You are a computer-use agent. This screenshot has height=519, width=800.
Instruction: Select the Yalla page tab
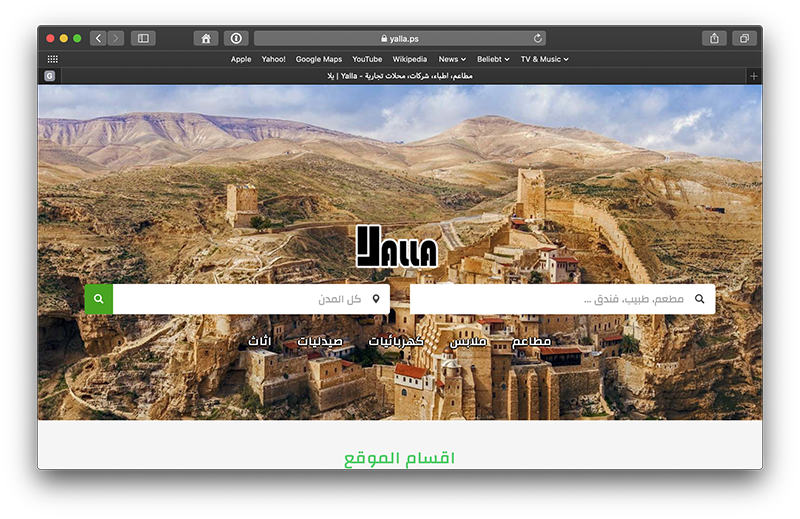pos(400,76)
